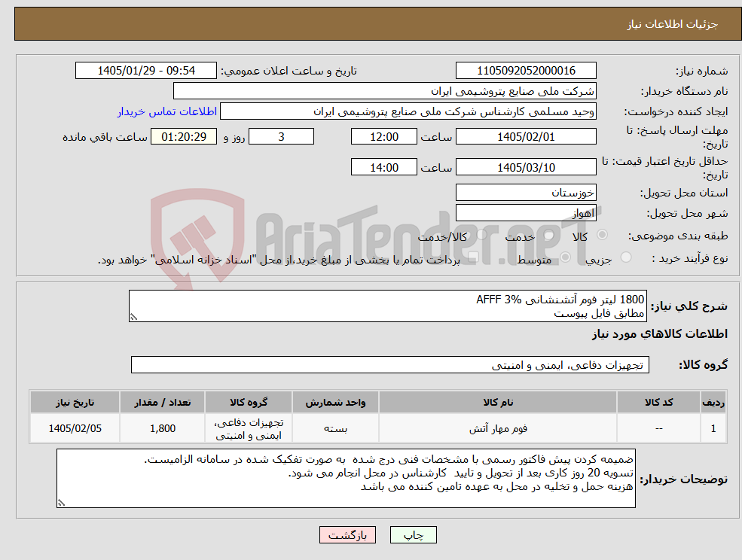Click the buyer notes text area

point(346,479)
